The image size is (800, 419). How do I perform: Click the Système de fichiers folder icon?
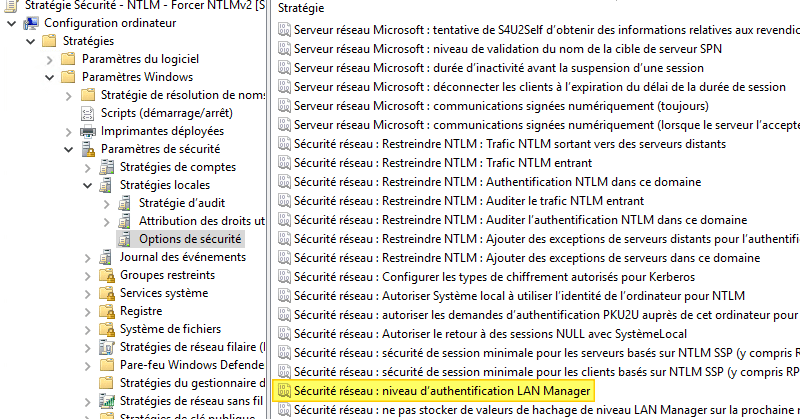107,329
